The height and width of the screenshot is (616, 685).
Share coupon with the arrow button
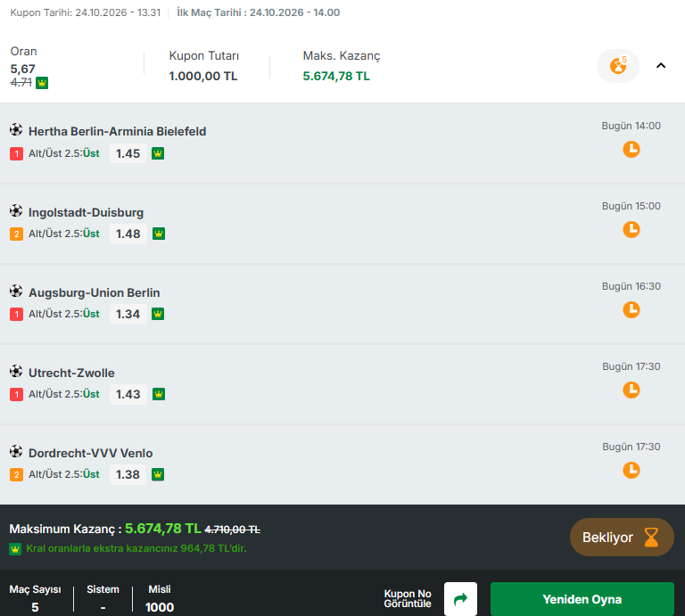click(x=460, y=599)
